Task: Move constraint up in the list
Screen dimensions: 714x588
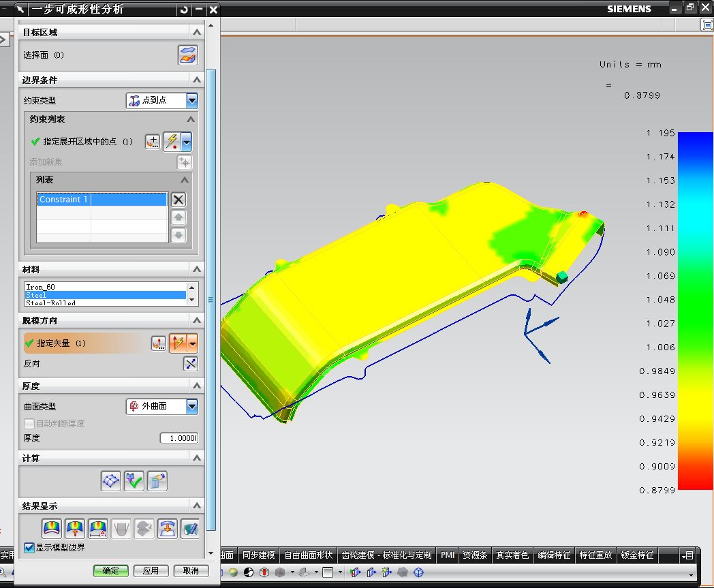Action: 178,217
